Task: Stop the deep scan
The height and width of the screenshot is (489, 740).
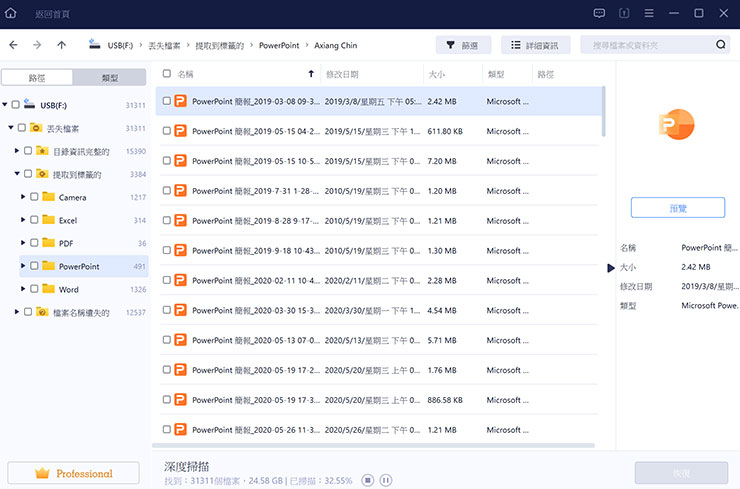Action: [x=368, y=481]
